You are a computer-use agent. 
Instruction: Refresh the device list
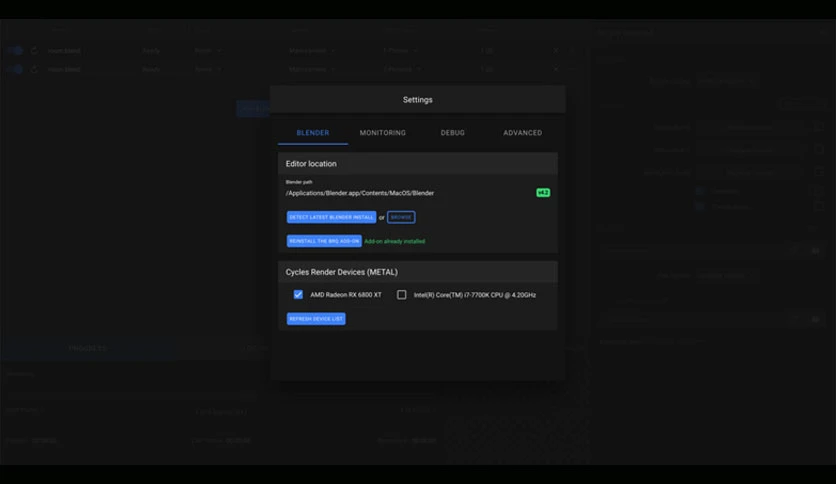point(316,319)
